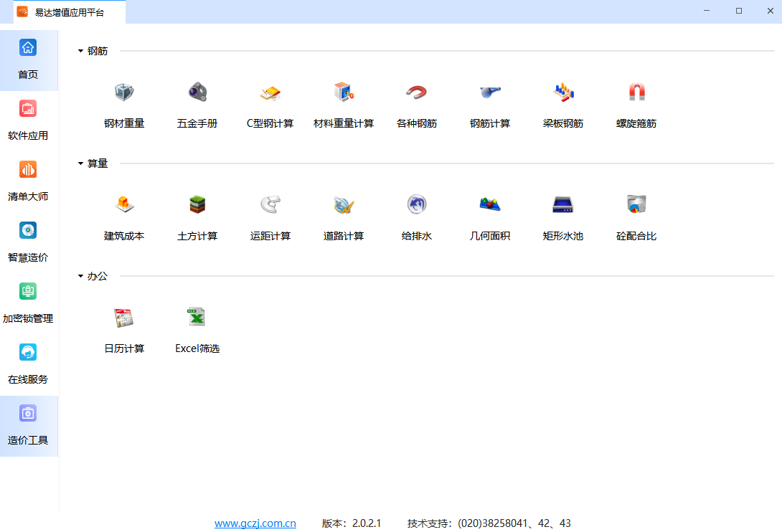Open the www.gczj.com.cn link
The width and height of the screenshot is (782, 532).
[255, 523]
